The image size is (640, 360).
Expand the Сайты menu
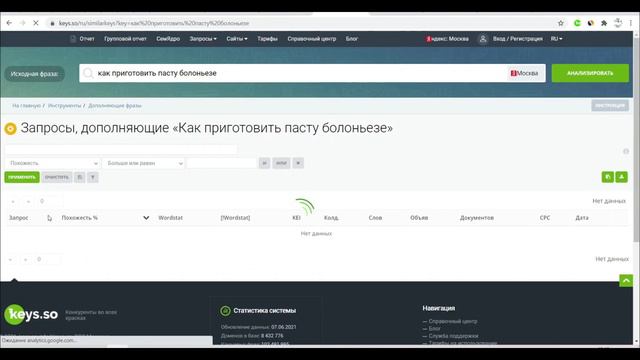[237, 39]
